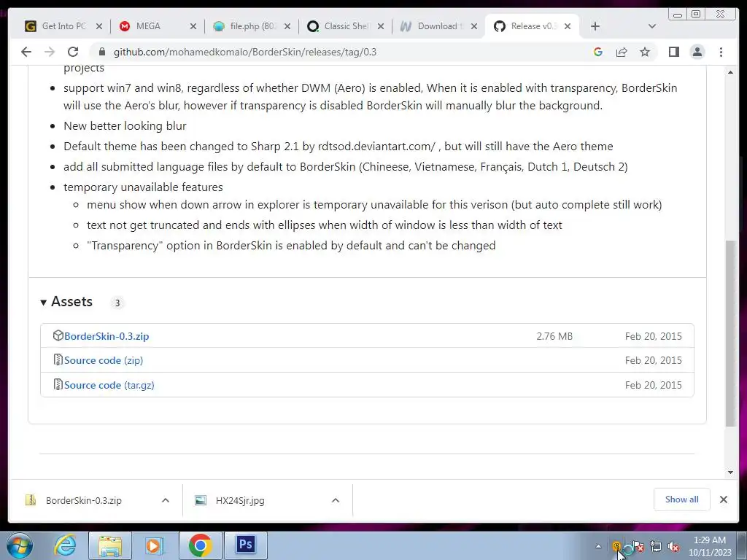Go back to the previous page
The width and height of the screenshot is (747, 560).
[26, 52]
